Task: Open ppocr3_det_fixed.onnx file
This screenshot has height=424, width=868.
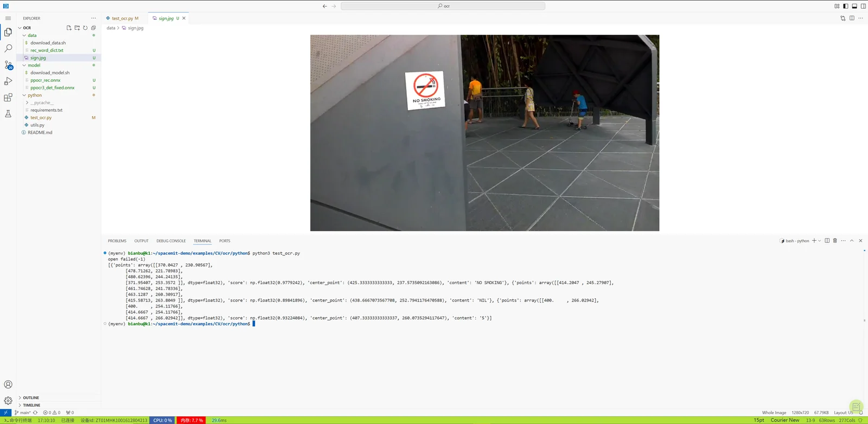Action: tap(52, 88)
